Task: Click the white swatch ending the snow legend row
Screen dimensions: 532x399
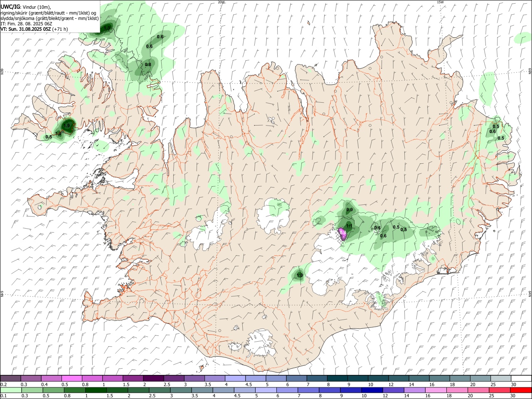Action: click(521, 379)
